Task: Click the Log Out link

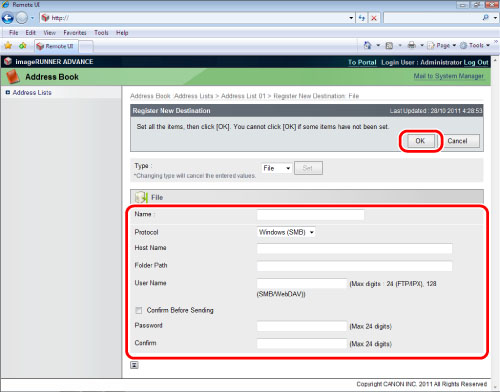Action: pyautogui.click(x=476, y=62)
